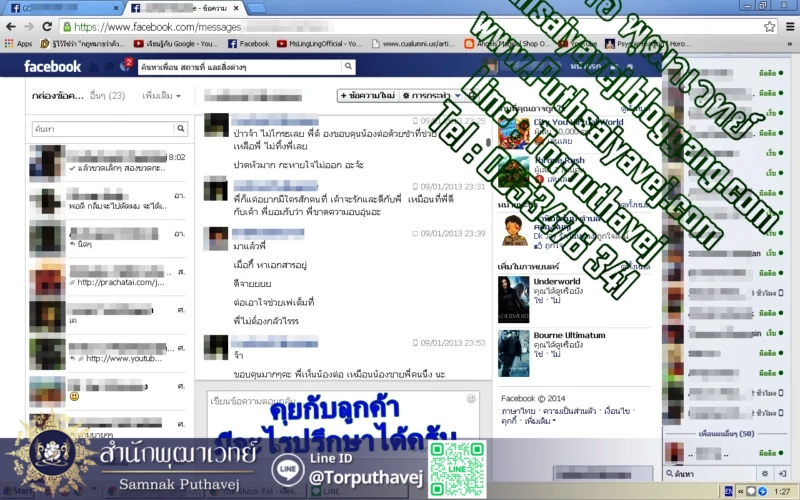Image resolution: width=800 pixels, height=500 pixels.
Task: Open the ภาษาไทย language footer link
Action: coord(518,411)
